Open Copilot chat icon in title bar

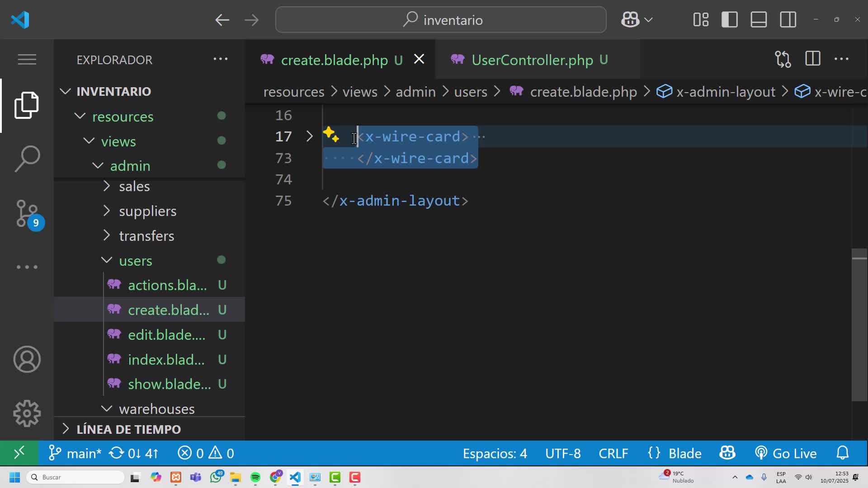630,19
